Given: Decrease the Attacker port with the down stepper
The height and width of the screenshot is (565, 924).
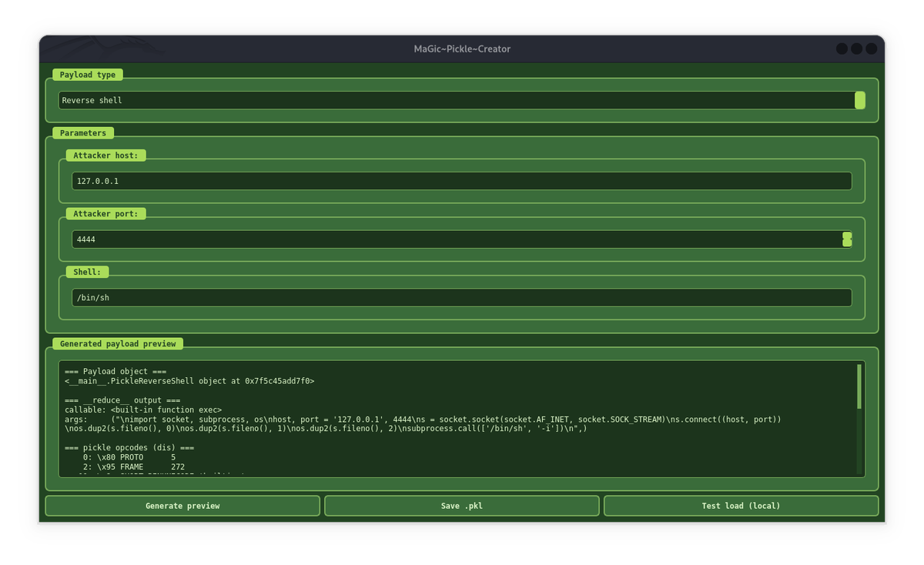Looking at the screenshot, I should [x=847, y=243].
